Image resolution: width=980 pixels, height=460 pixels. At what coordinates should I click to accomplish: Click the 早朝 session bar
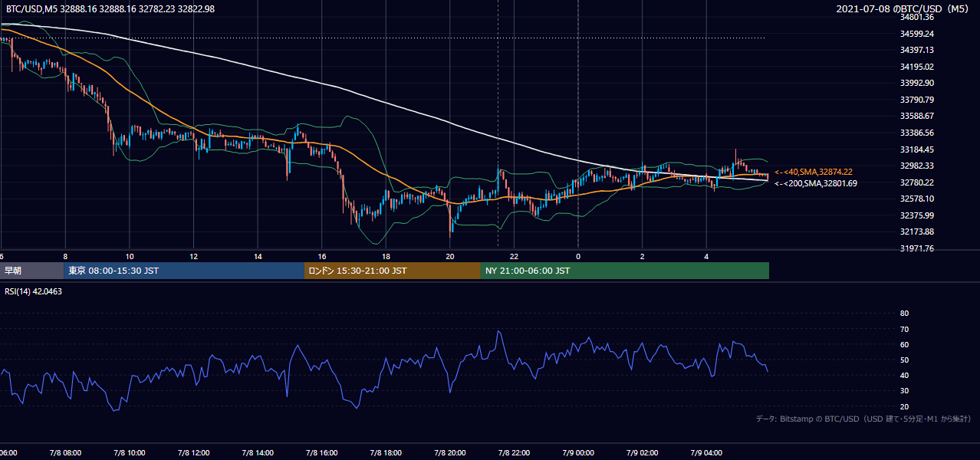click(x=31, y=271)
